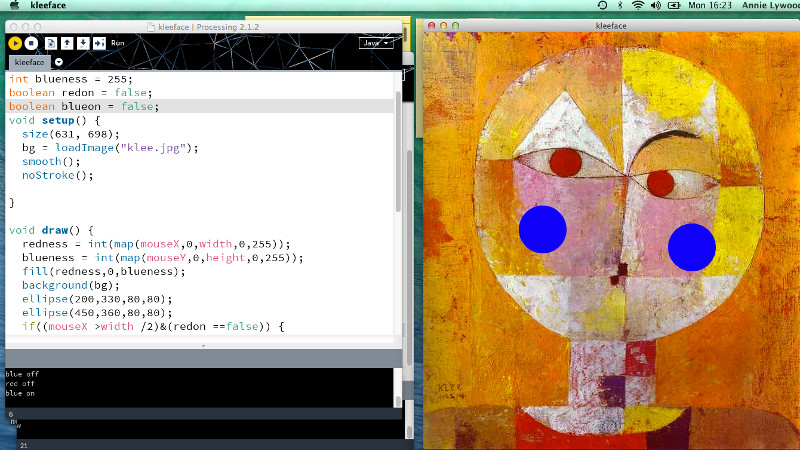Image resolution: width=800 pixels, height=450 pixels.
Task: Click the 'smooth();' line
Action: (51, 162)
